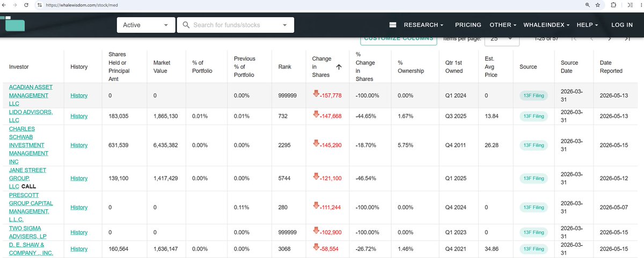Open the RESEARCH menu
This screenshot has height=258, width=644.
point(423,25)
